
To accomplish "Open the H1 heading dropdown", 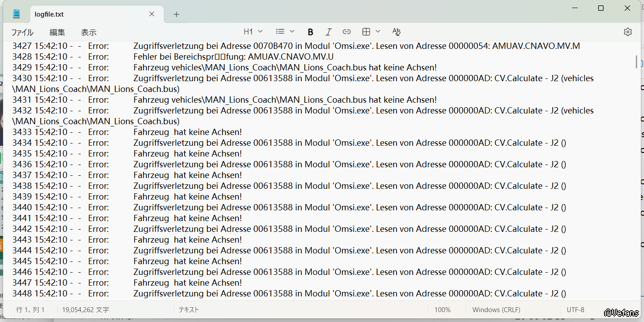I will [x=253, y=31].
